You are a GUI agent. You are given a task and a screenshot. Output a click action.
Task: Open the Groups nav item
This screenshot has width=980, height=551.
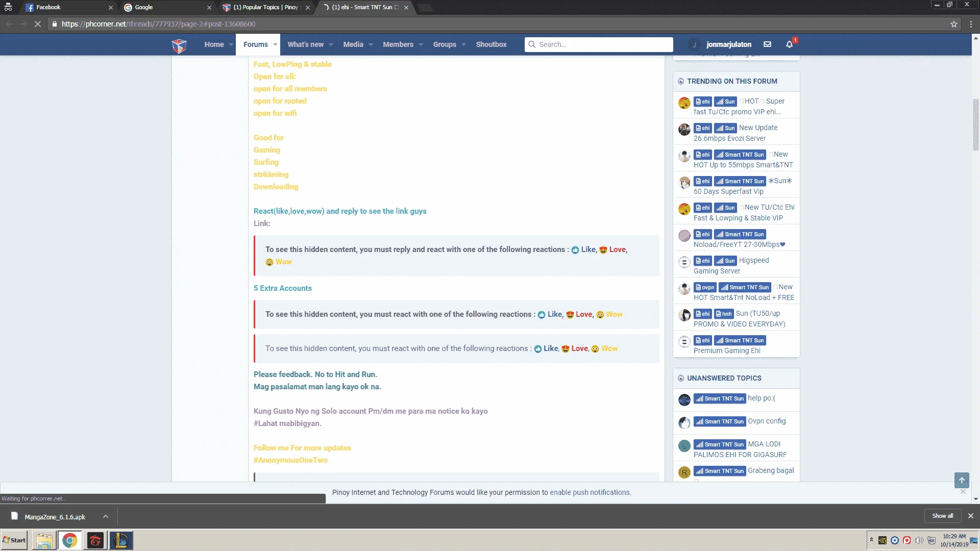coord(444,44)
